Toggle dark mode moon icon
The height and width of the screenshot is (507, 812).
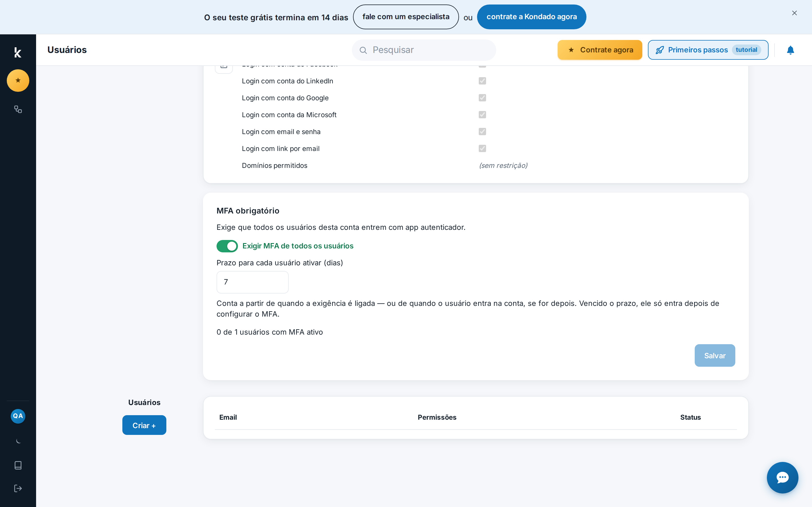[18, 441]
